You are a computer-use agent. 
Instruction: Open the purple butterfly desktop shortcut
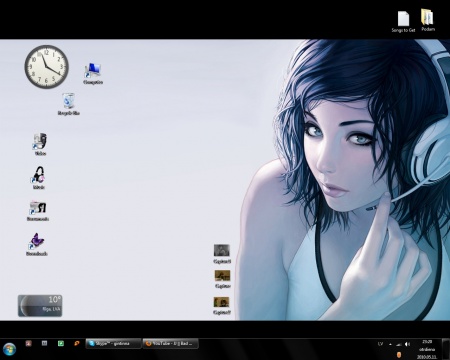pos(37,244)
